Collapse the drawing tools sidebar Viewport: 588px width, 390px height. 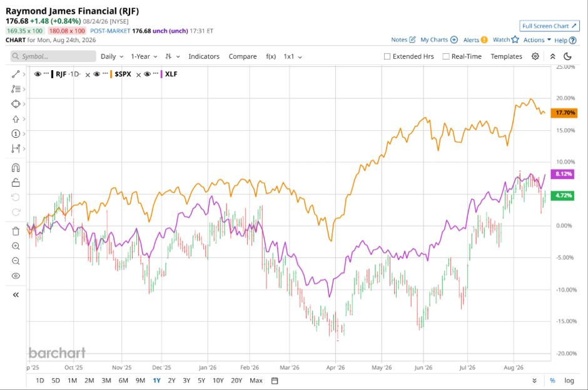16,295
